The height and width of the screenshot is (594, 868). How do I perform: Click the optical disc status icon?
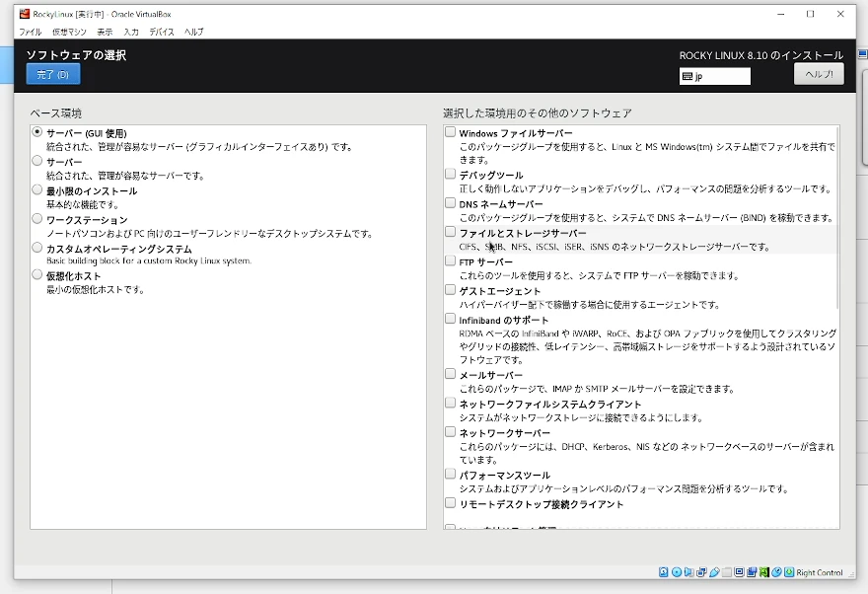point(677,572)
